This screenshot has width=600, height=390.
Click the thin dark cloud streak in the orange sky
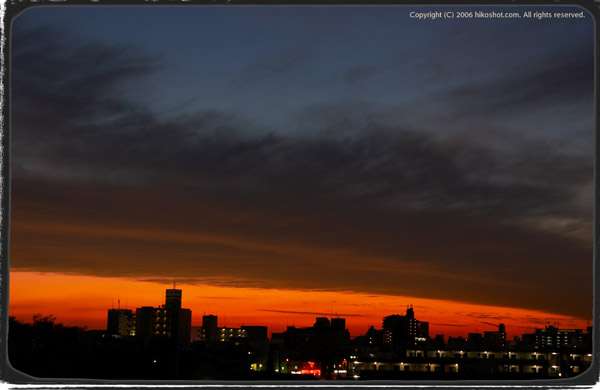pos(310,313)
